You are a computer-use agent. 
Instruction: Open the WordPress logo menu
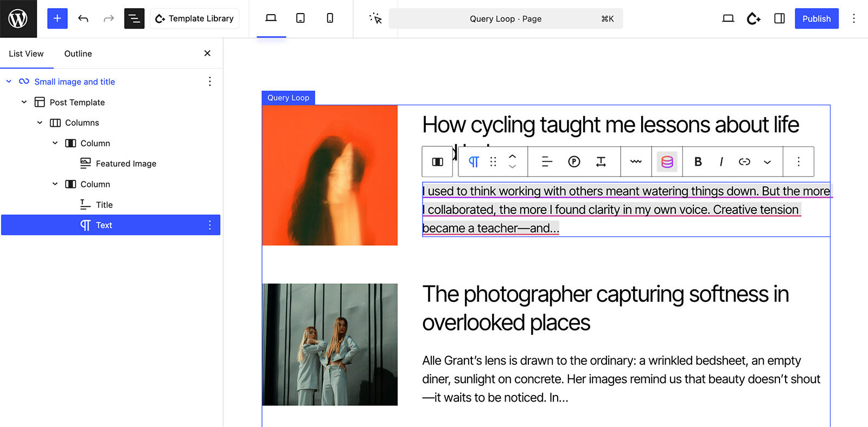[18, 18]
